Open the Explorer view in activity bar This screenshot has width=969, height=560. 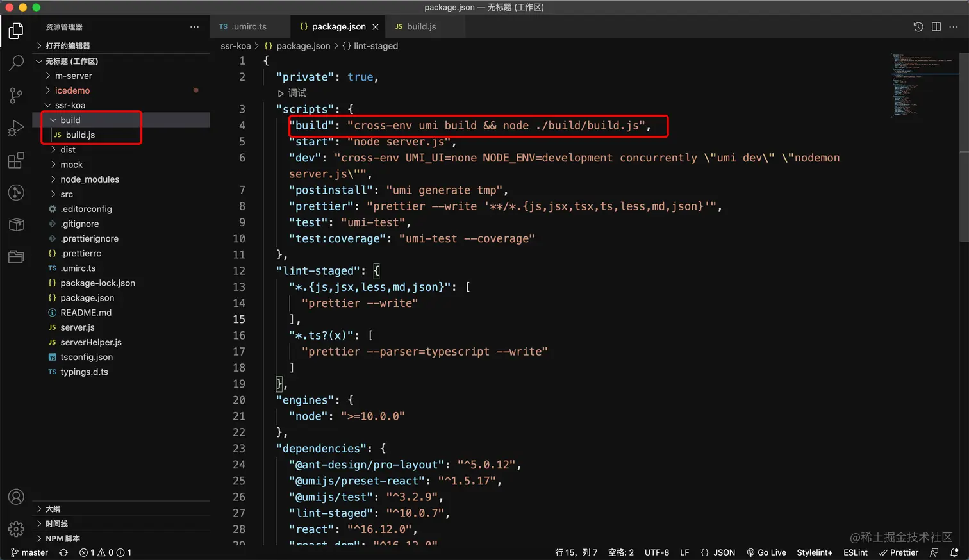point(16,31)
